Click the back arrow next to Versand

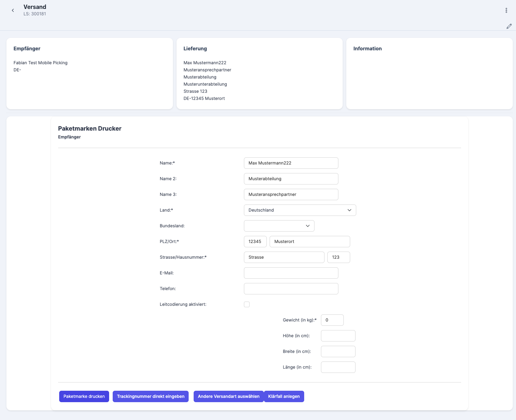13,10
